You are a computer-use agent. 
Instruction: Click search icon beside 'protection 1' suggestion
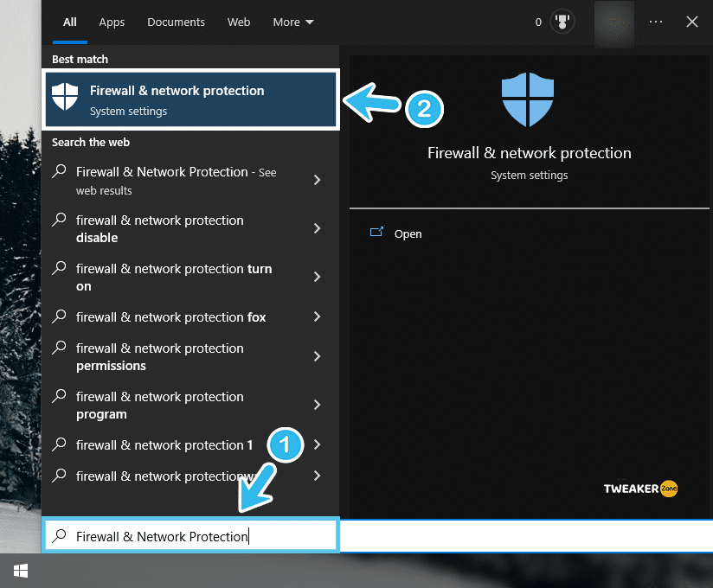(x=59, y=444)
